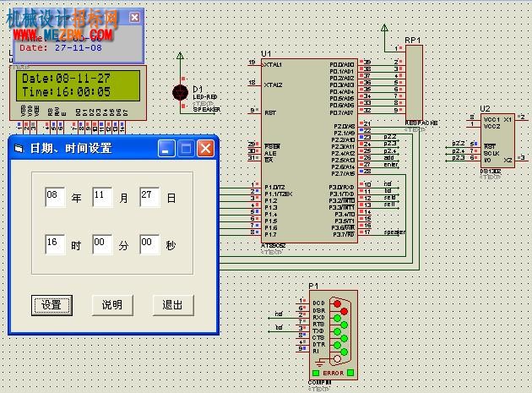Click the XTAL2 pin label on U1

coord(273,85)
